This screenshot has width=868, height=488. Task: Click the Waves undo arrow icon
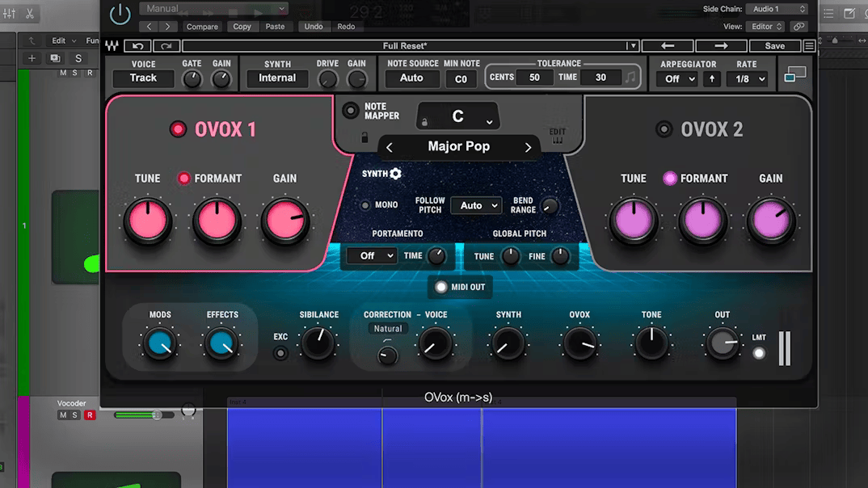click(x=138, y=46)
